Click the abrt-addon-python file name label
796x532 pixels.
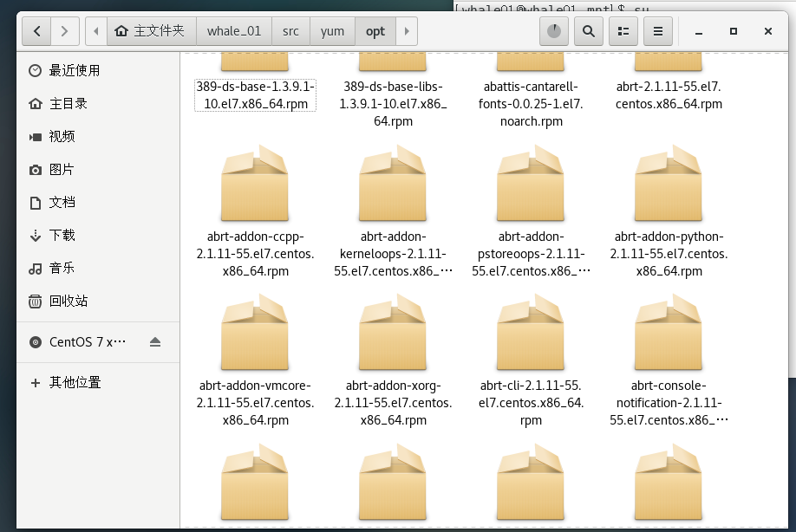(669, 254)
